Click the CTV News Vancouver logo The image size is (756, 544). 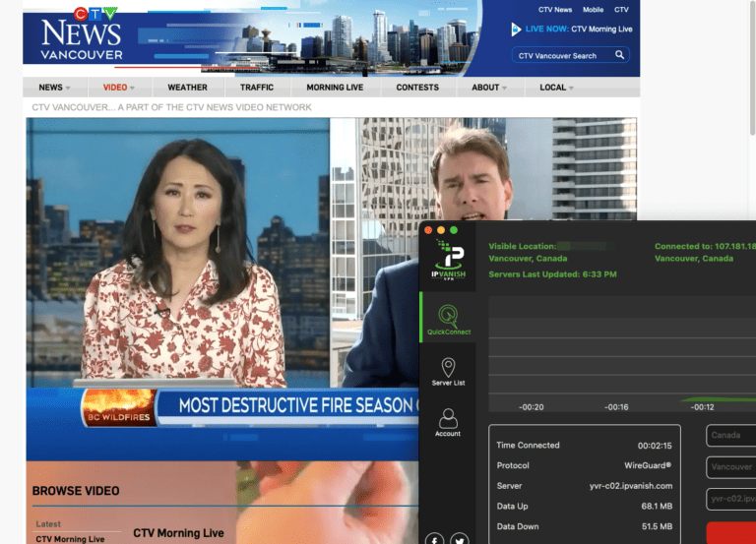81,33
